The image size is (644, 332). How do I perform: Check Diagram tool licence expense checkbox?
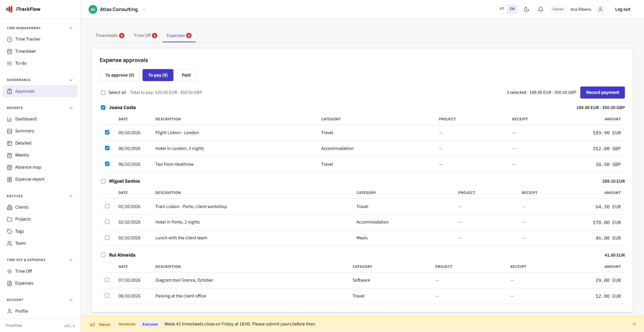click(107, 280)
